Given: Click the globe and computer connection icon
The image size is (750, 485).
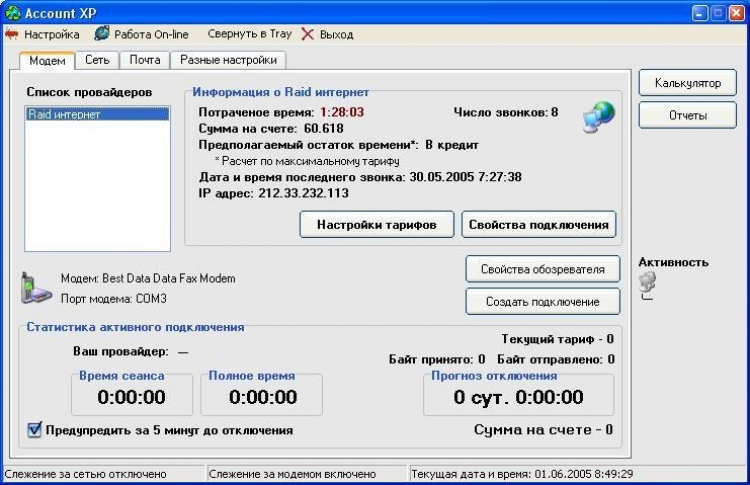Looking at the screenshot, I should [598, 117].
